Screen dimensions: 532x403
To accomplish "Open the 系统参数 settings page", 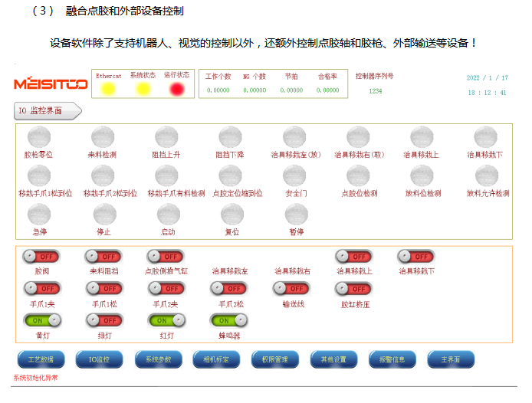I will pos(159,359).
